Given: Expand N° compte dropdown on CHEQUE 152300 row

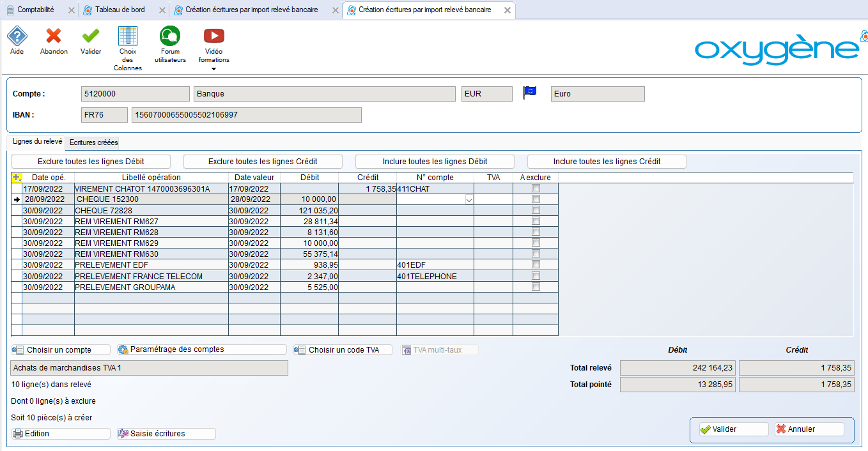Looking at the screenshot, I should tap(469, 200).
